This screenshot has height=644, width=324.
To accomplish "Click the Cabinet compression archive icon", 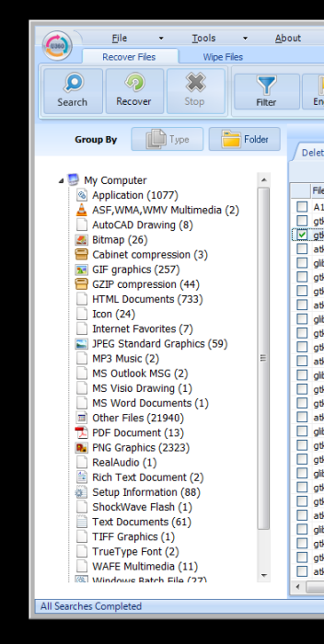I will (x=81, y=254).
